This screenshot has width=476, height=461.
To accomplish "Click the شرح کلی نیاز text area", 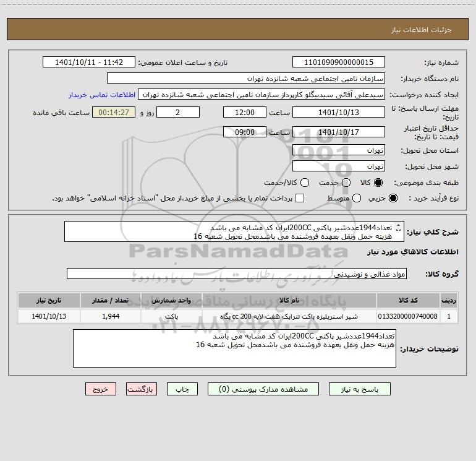I will coord(234,231).
